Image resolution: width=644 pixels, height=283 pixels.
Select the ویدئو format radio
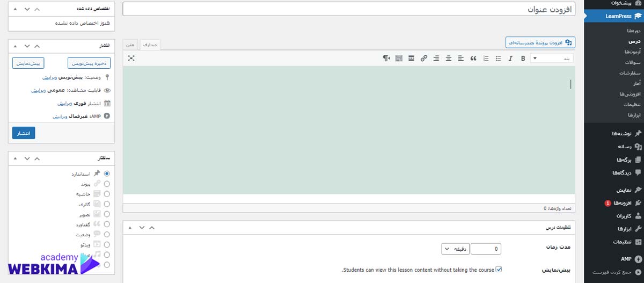(x=107, y=245)
